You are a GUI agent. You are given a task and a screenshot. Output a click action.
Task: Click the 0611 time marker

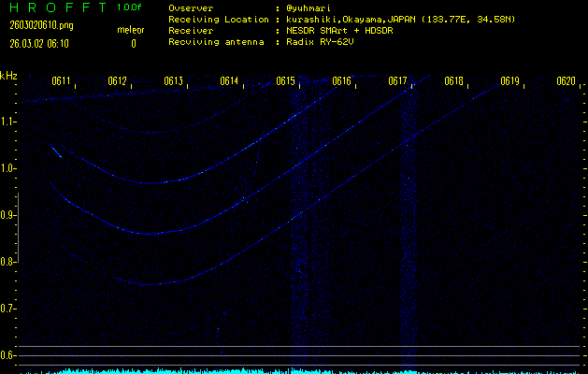pos(62,81)
